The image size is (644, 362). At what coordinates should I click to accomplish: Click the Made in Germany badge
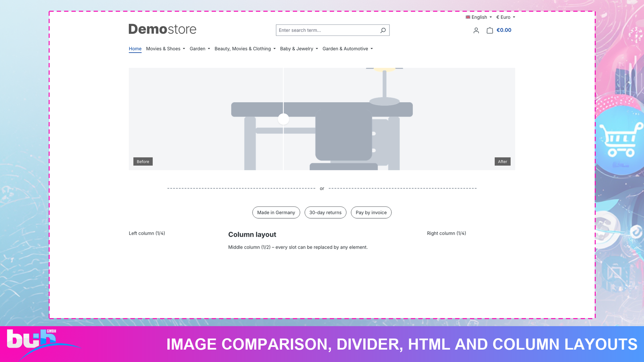[x=276, y=213]
